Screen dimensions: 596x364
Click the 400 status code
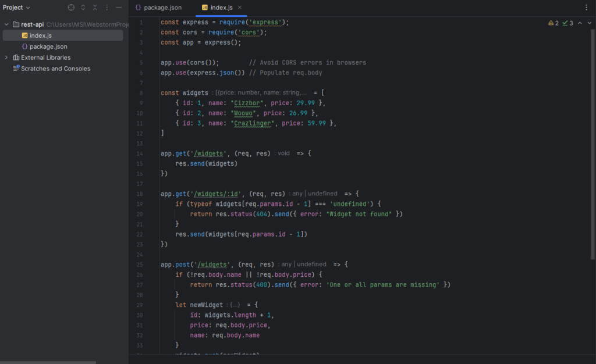point(261,285)
